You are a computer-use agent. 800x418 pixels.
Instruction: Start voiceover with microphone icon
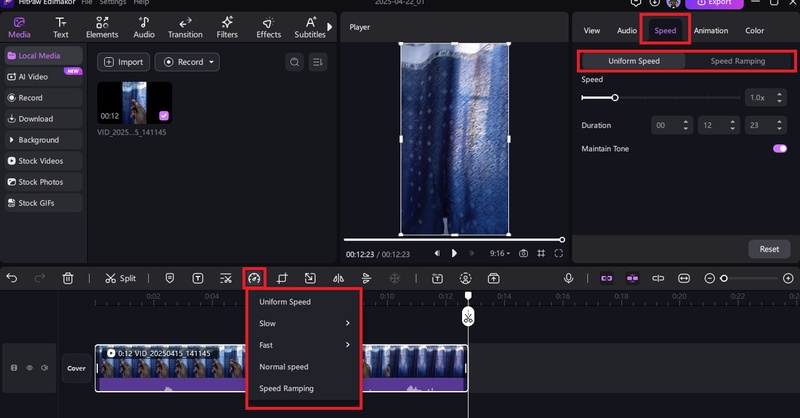568,278
